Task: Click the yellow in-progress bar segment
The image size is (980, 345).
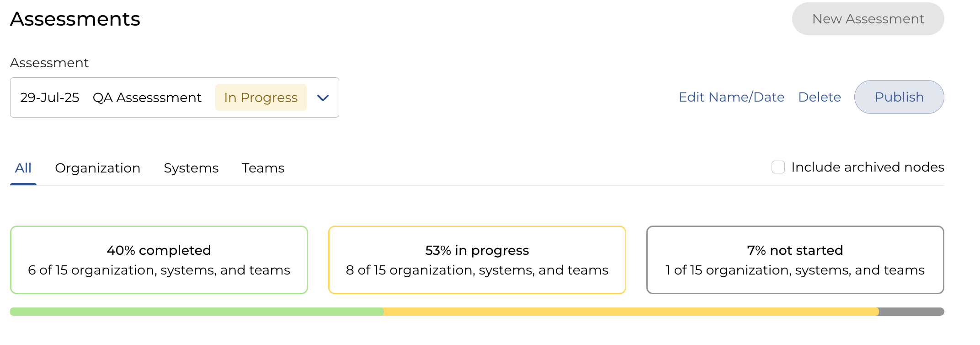Action: tap(631, 312)
